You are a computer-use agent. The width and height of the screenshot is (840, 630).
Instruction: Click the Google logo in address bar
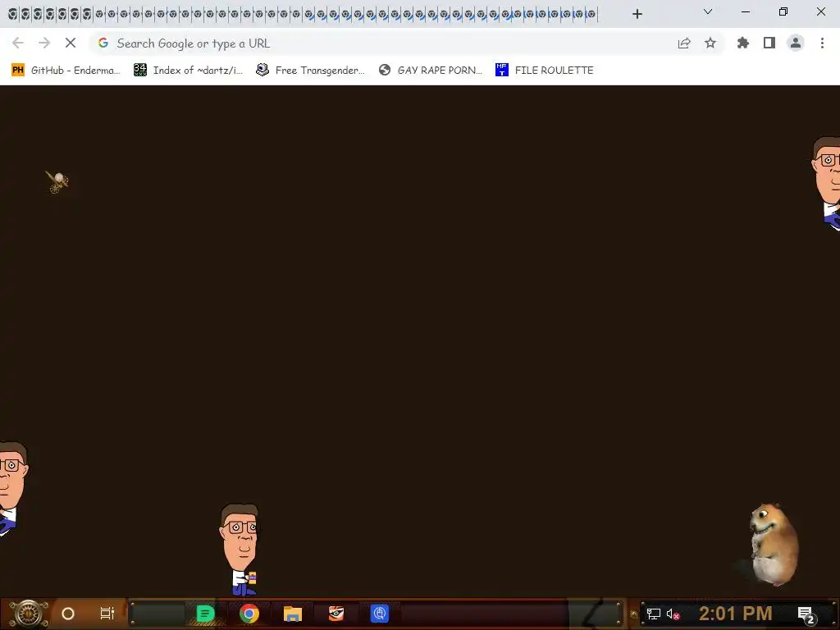click(x=103, y=43)
